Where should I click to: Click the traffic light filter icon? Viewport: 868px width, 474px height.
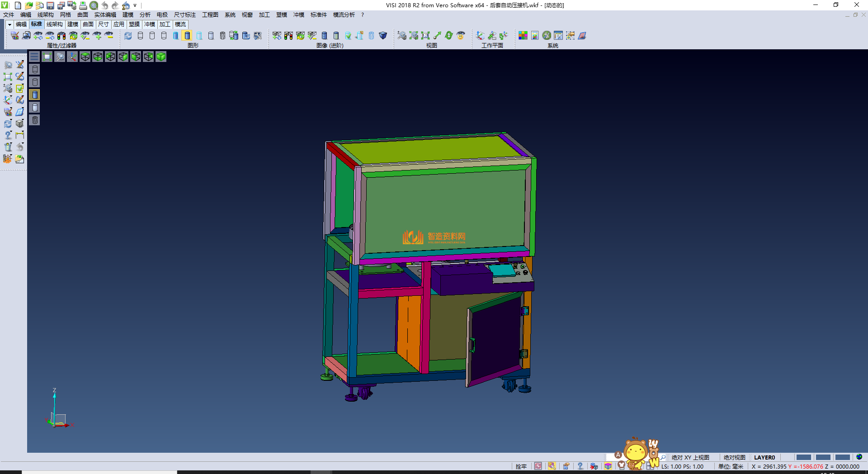pyautogui.click(x=61, y=35)
